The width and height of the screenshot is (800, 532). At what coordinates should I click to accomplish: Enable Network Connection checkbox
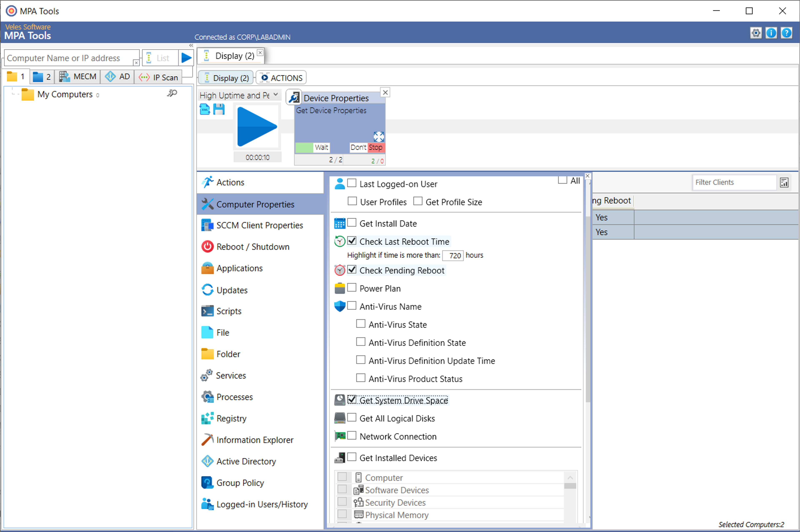pyautogui.click(x=352, y=436)
